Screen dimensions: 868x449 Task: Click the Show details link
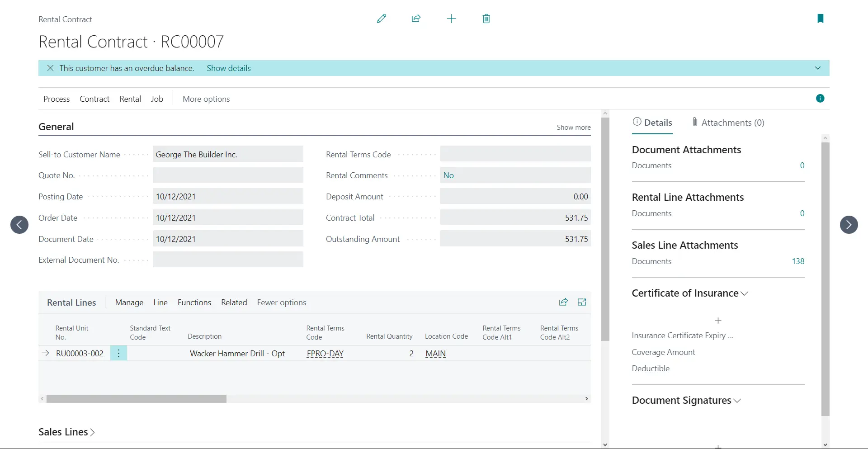228,68
